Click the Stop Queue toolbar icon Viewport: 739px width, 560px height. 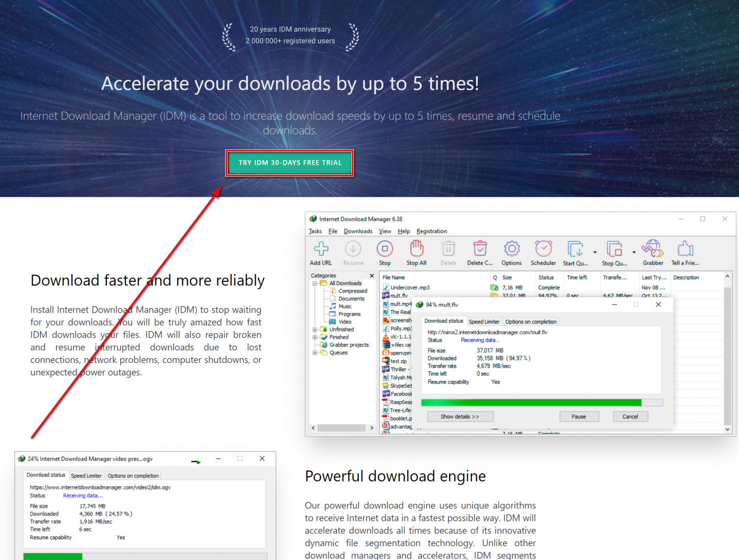tap(614, 249)
